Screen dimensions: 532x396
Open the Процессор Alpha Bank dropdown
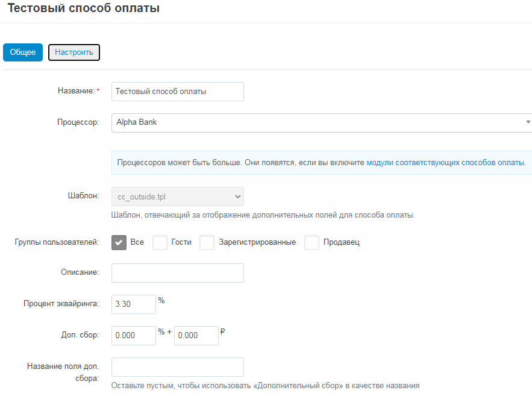[322, 123]
